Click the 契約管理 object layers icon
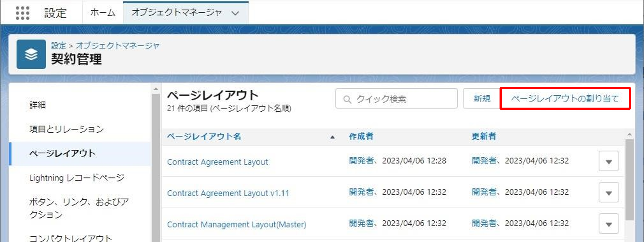Screen dimensions: 644x242 31,54
